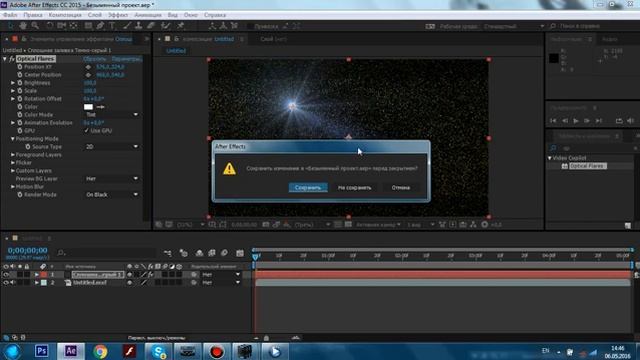The image size is (640, 360).
Task: Open Flash from the taskbar
Action: pyautogui.click(x=129, y=351)
